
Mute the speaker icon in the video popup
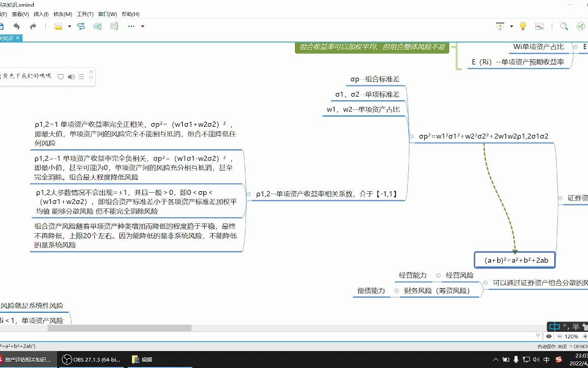(x=71, y=77)
